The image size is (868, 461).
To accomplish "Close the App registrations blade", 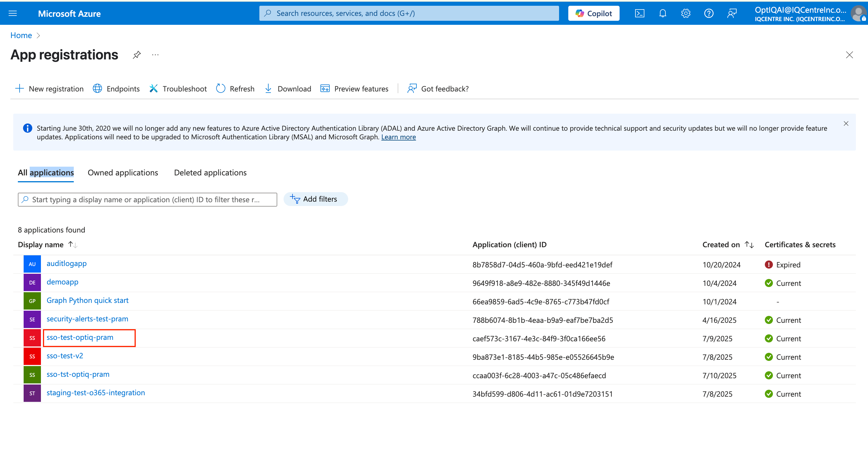I will pyautogui.click(x=849, y=55).
